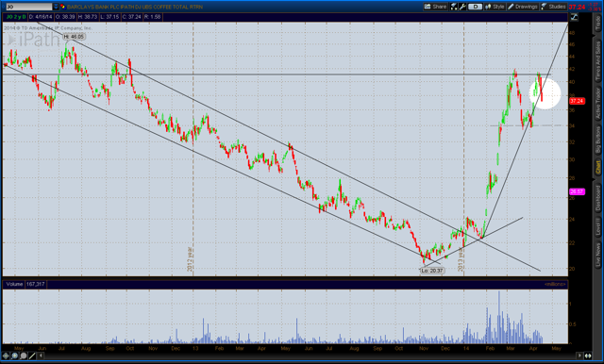This screenshot has height=364, width=604.
Task: Open the Trade side tab
Action: pyautogui.click(x=597, y=23)
